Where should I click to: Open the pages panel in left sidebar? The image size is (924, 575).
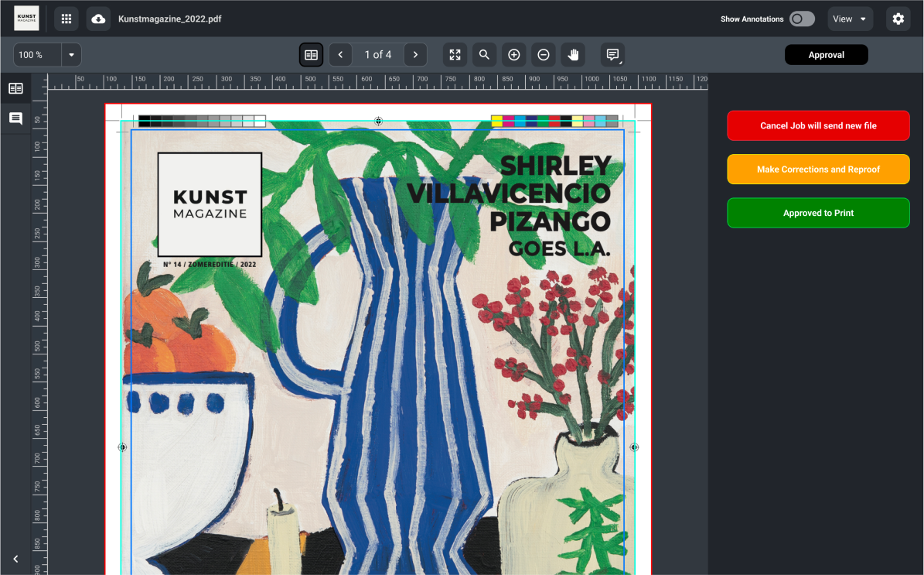[x=16, y=88]
